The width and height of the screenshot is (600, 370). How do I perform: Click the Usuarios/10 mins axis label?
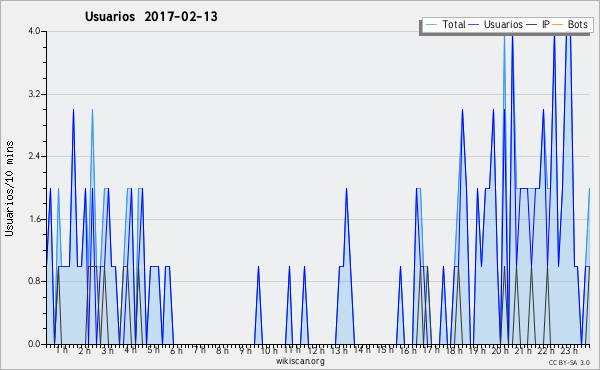[x=9, y=189]
